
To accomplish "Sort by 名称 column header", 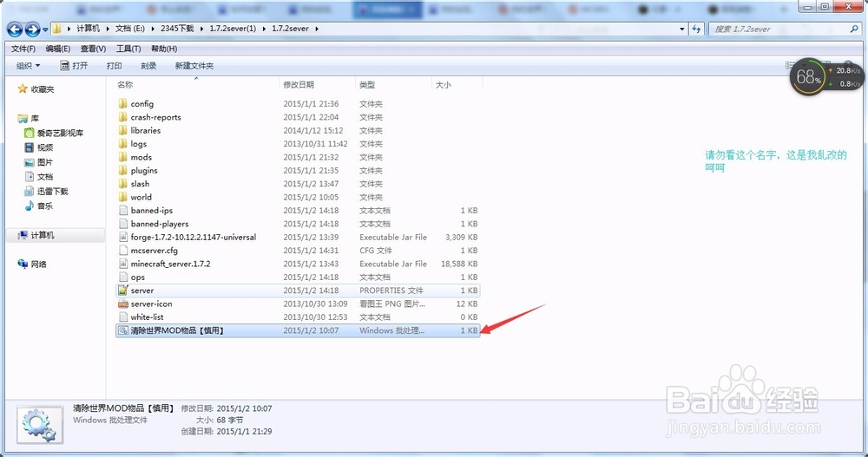I will point(125,85).
